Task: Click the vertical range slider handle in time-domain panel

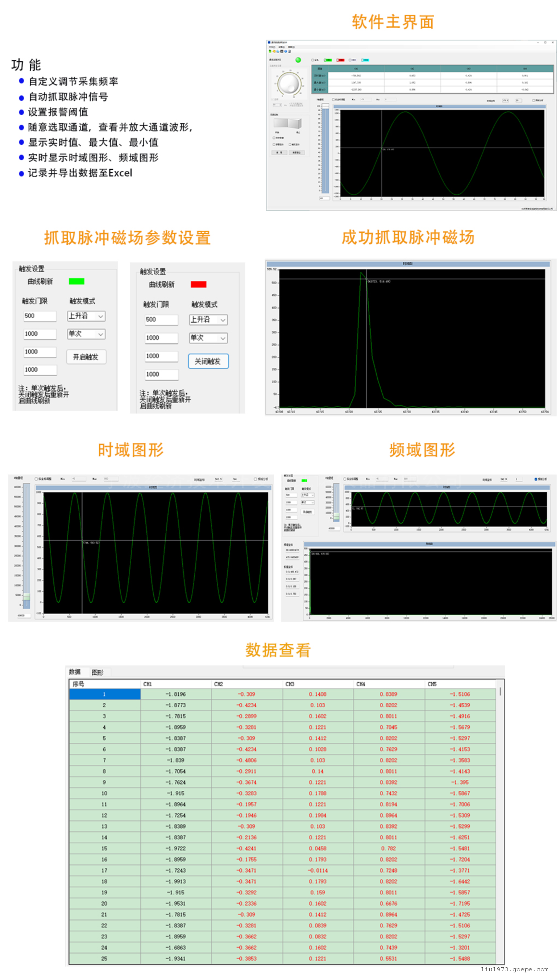Action: coord(26,597)
